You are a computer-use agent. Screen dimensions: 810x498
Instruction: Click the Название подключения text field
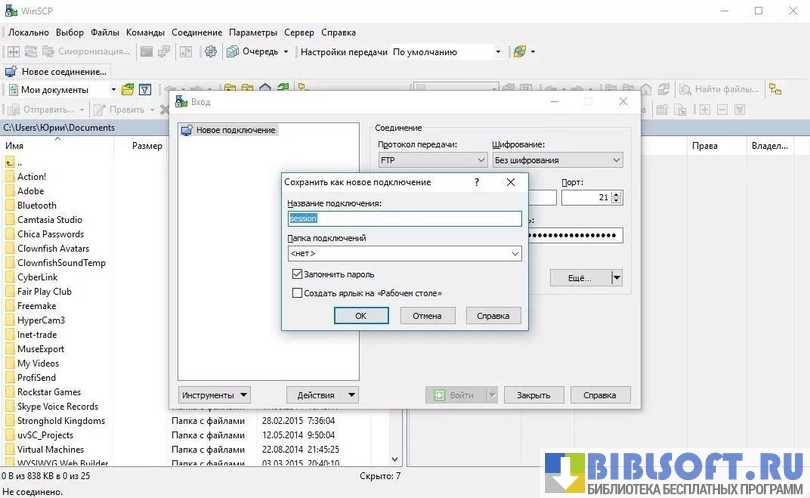click(404, 219)
